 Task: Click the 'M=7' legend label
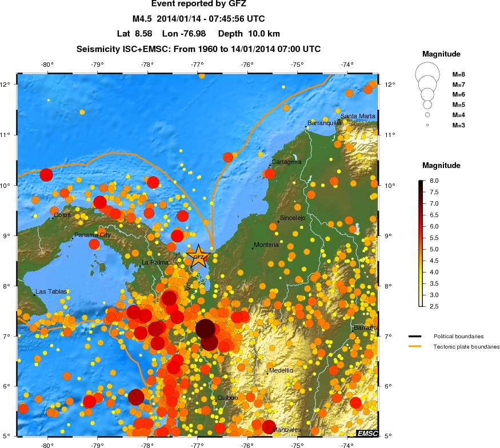click(x=458, y=85)
